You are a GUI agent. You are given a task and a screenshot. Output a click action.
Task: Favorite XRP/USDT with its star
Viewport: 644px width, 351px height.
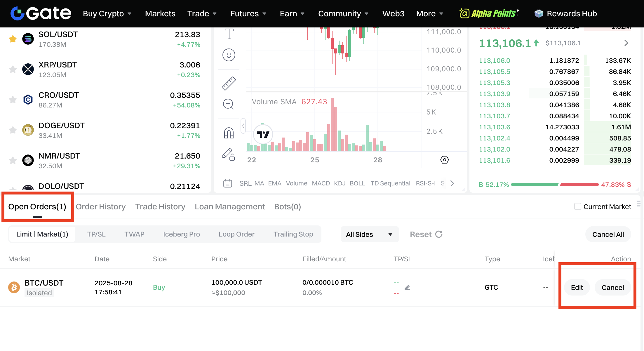click(13, 69)
